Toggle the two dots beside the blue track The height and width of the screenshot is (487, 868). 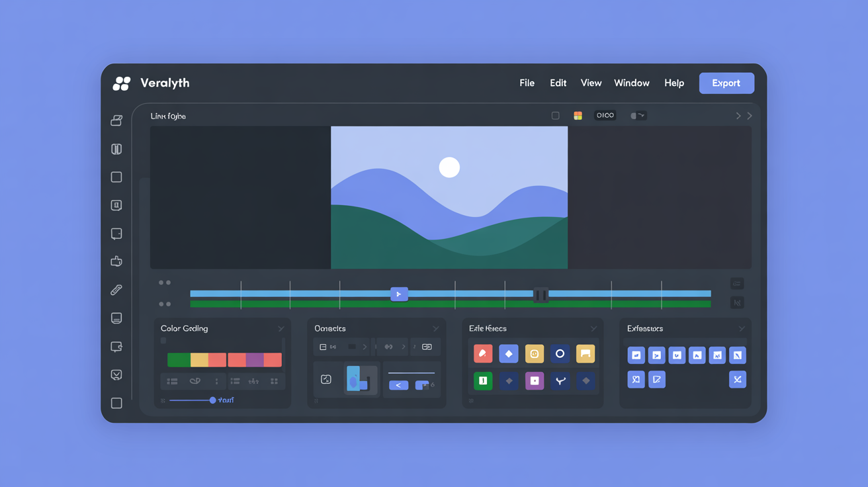click(165, 283)
